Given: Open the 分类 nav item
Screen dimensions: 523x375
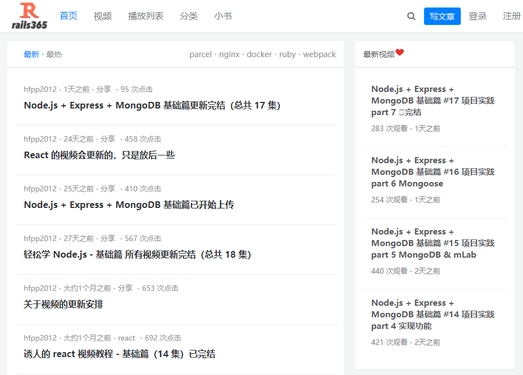Looking at the screenshot, I should (189, 16).
